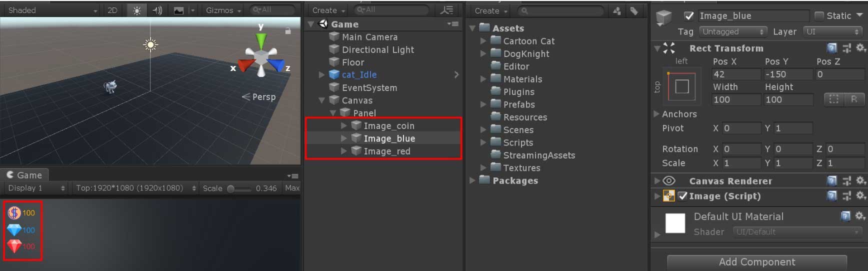This screenshot has height=271, width=868.
Task: Enable the Static checkbox
Action: click(x=819, y=16)
